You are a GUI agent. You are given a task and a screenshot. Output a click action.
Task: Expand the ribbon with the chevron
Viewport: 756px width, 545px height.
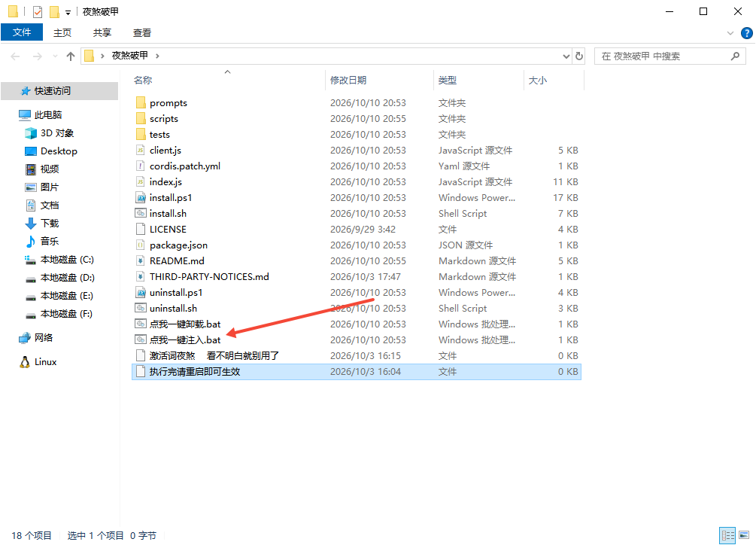tap(730, 33)
